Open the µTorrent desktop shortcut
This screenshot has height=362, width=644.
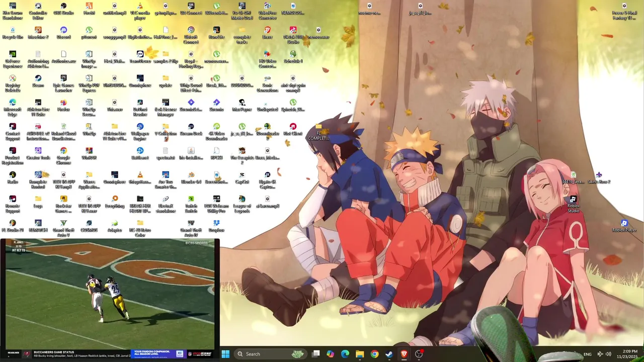[x=89, y=33]
